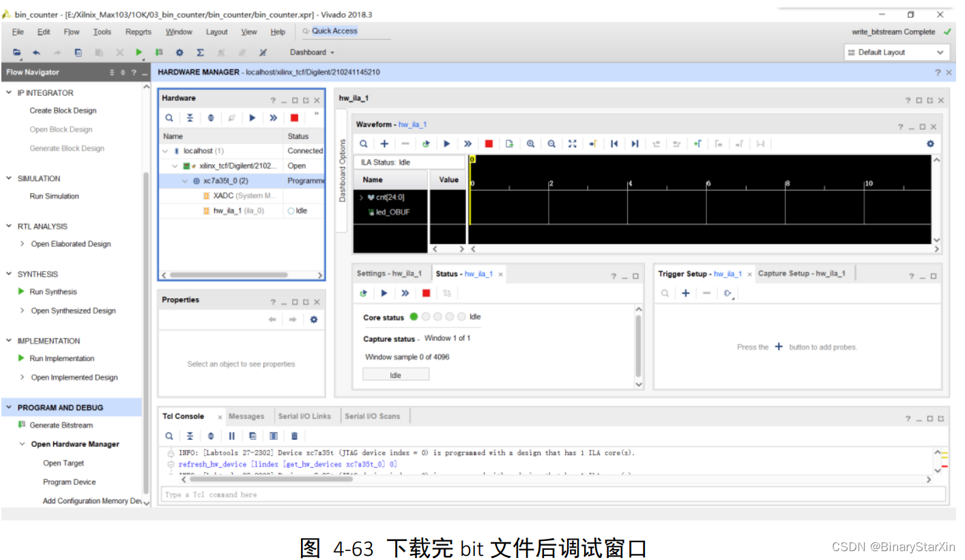
Task: Expand Open Elaborated Design
Action: coord(23,244)
